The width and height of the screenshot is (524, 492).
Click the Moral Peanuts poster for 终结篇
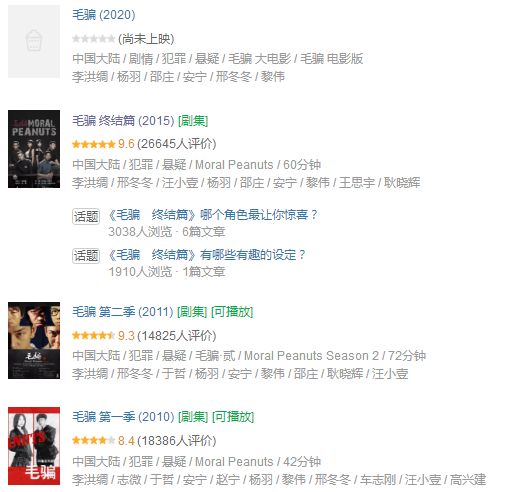(34, 149)
